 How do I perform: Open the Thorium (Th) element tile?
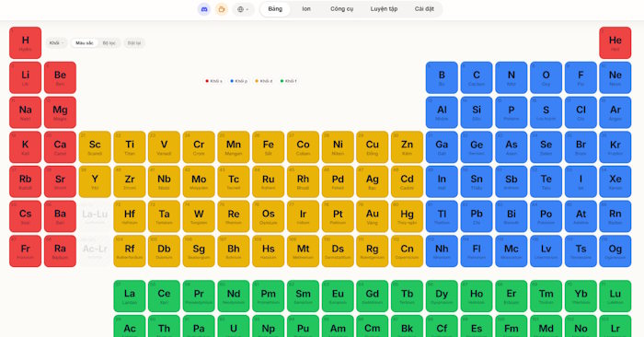point(165,326)
